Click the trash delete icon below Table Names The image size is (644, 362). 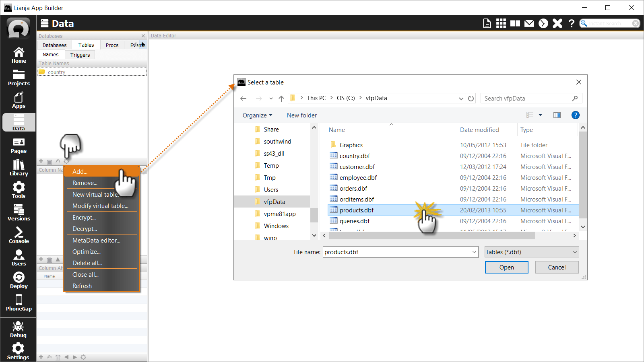(50, 161)
